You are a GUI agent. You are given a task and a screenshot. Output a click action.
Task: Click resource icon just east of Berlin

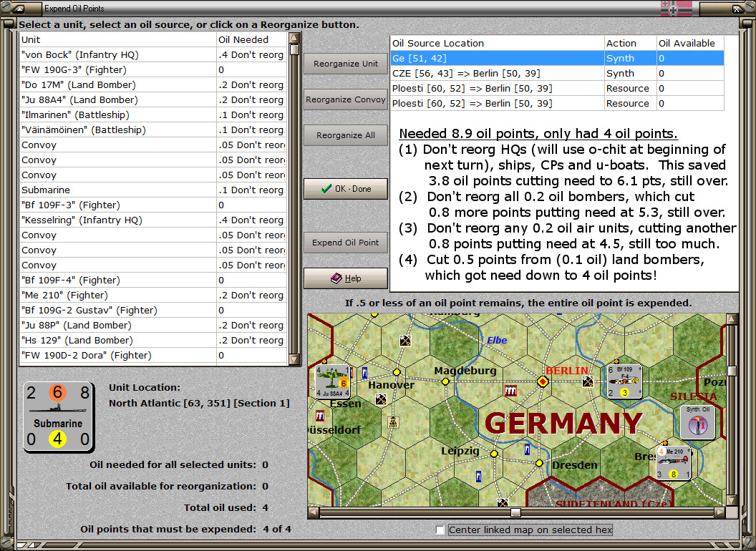click(587, 382)
